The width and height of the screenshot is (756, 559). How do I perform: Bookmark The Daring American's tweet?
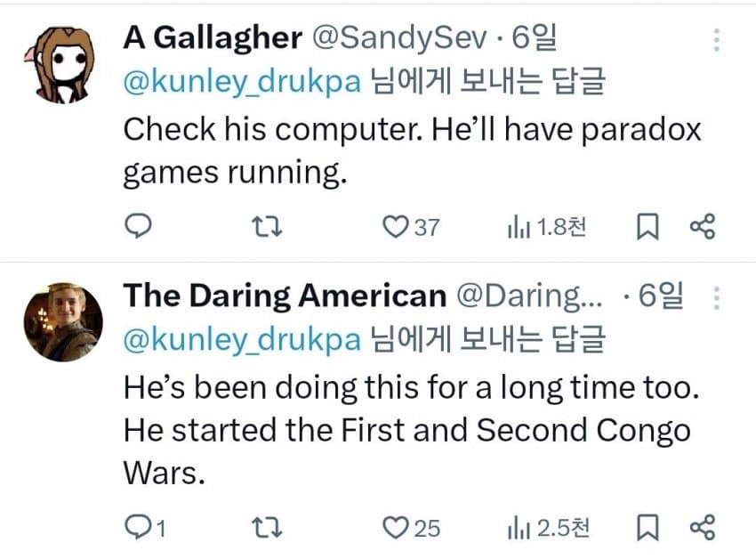[647, 528]
